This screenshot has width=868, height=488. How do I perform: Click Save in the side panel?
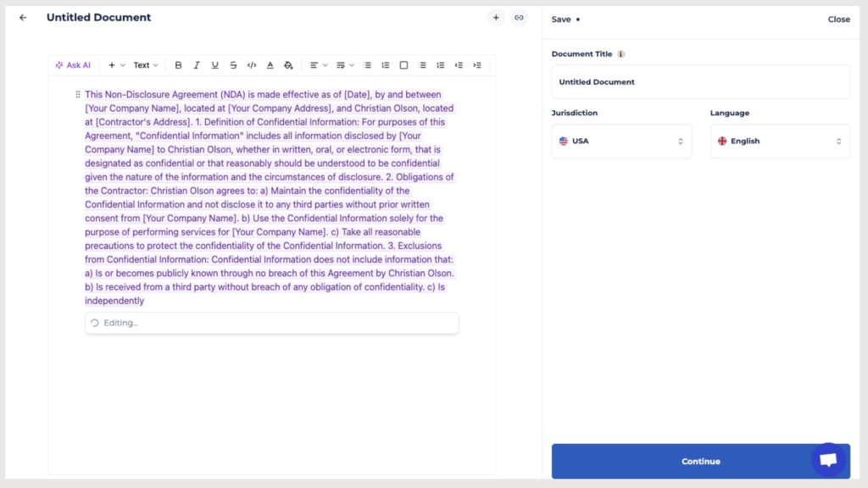point(561,19)
